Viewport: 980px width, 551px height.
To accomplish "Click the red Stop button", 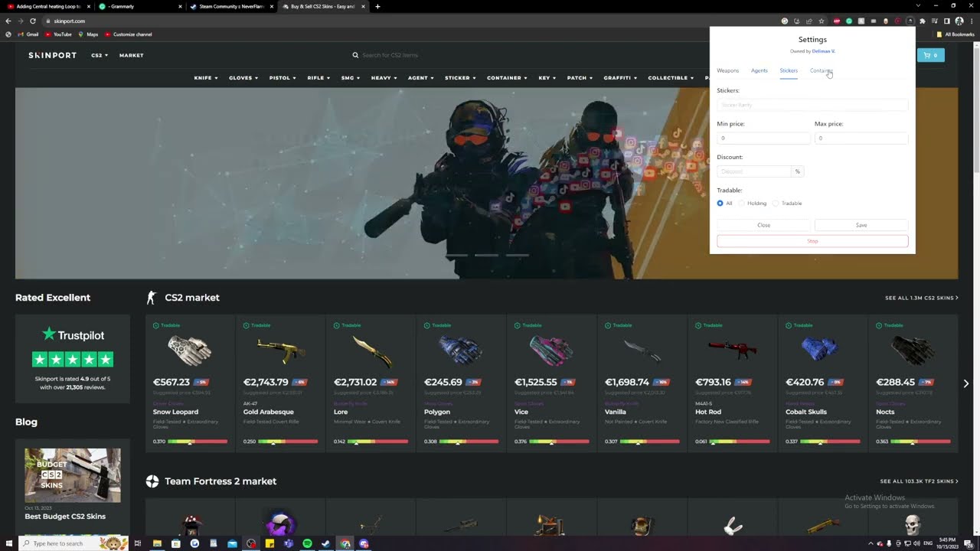I will pos(812,241).
